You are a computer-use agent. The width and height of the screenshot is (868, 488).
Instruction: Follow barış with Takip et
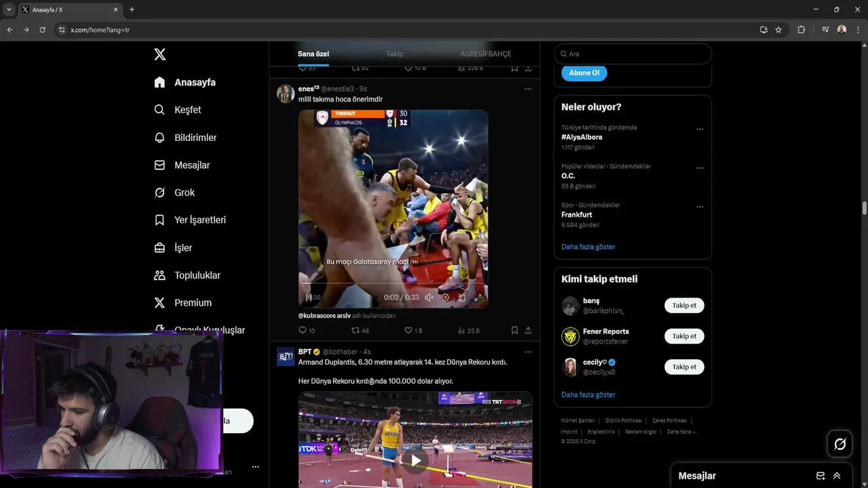[684, 306]
